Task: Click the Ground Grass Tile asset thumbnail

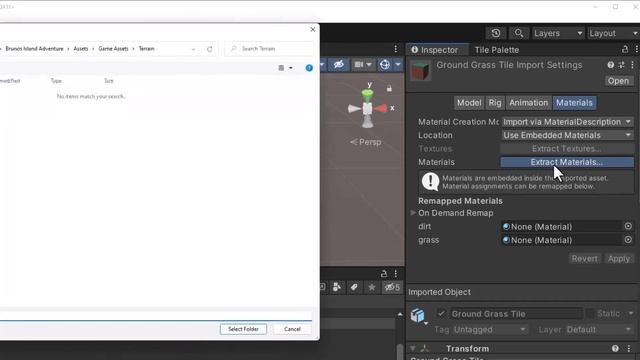Action: (x=420, y=71)
